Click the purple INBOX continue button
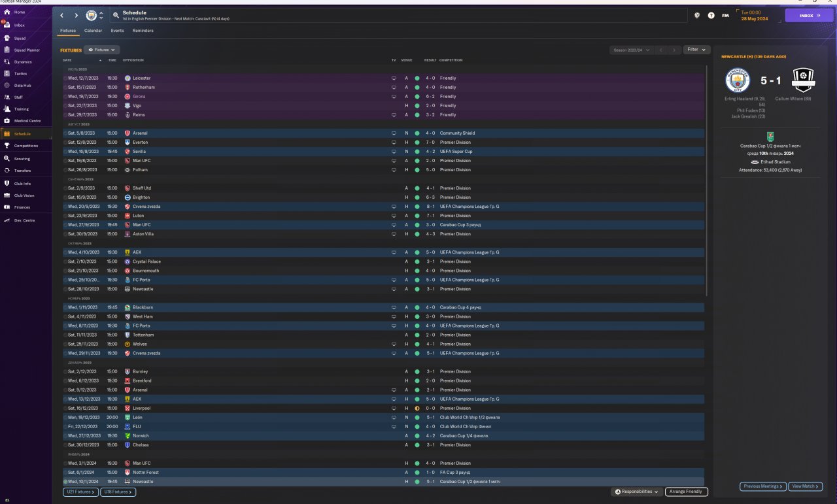Screen dimensions: 837x504 tap(809, 15)
